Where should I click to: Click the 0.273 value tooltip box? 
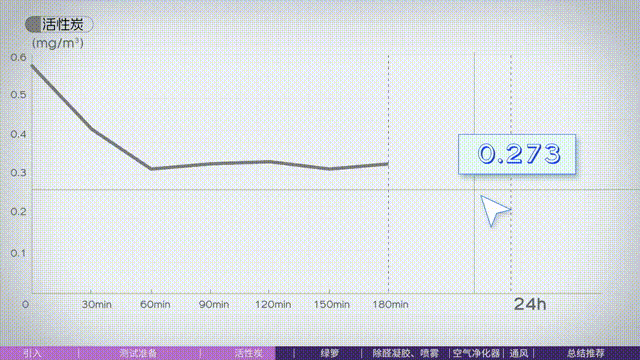(x=517, y=154)
